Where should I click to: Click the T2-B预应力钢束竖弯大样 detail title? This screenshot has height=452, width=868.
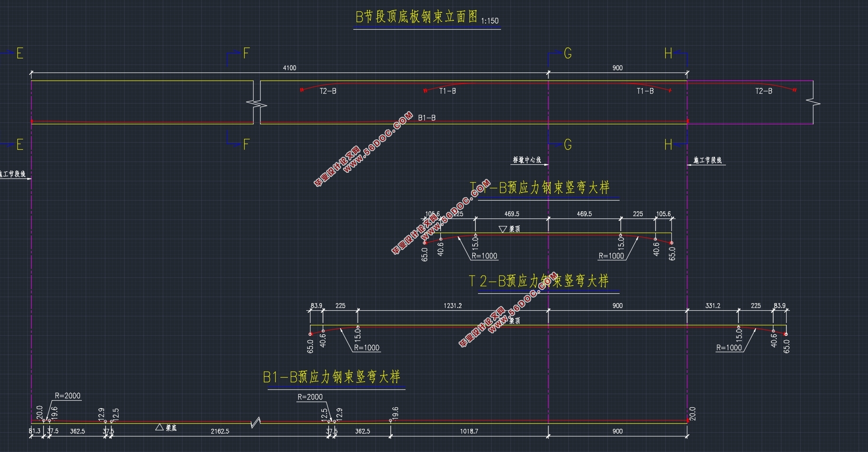(x=539, y=281)
